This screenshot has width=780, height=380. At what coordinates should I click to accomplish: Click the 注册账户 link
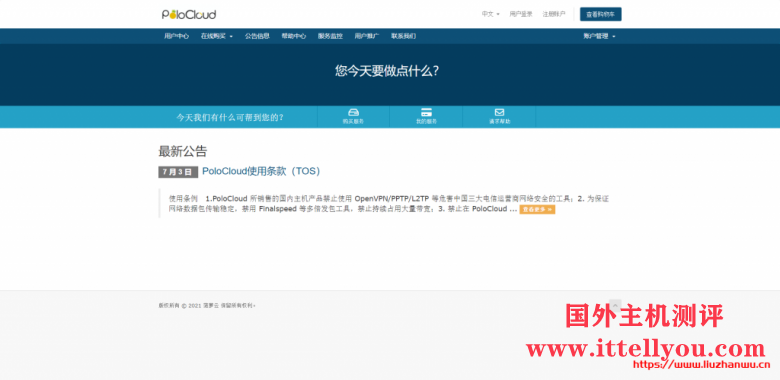tap(554, 14)
